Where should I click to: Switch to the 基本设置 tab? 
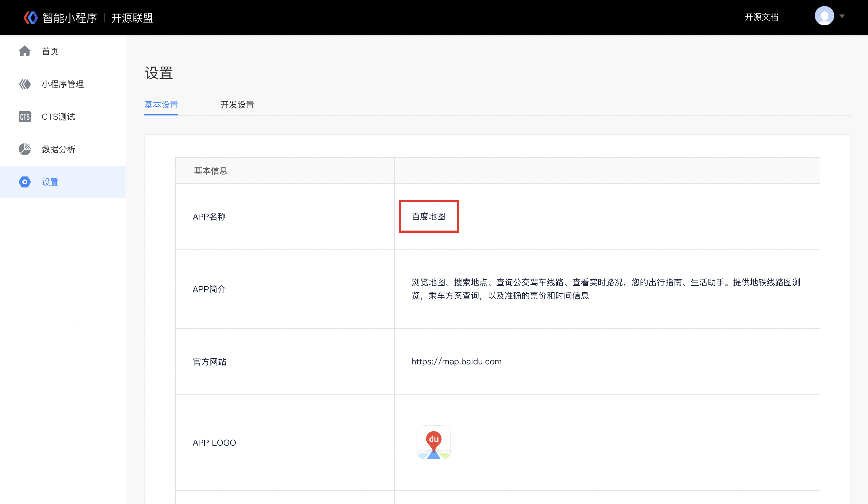click(161, 105)
